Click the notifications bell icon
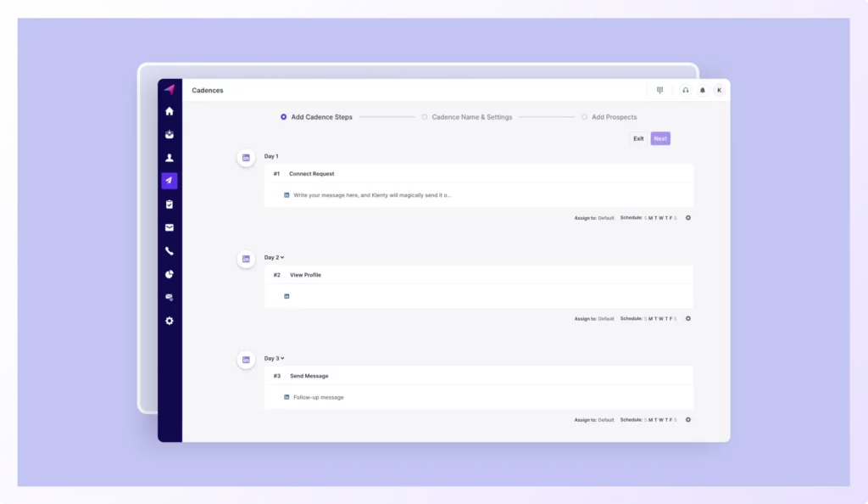 tap(702, 90)
